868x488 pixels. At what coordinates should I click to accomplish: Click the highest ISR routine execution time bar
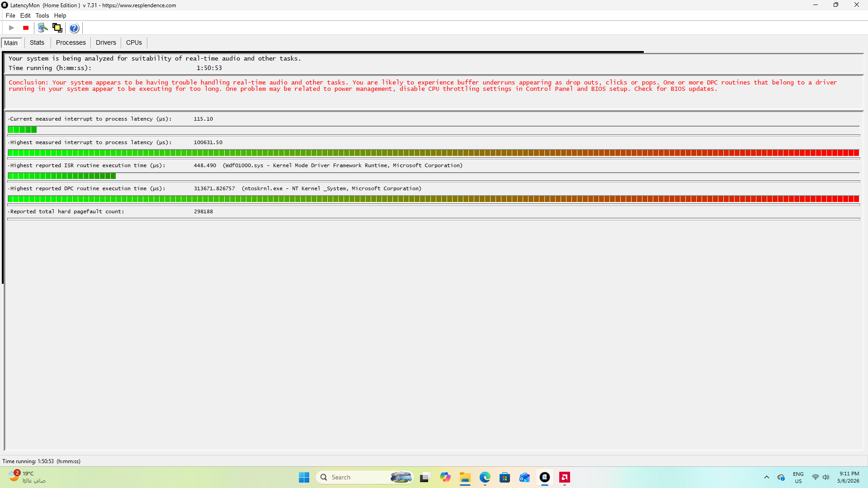point(434,176)
